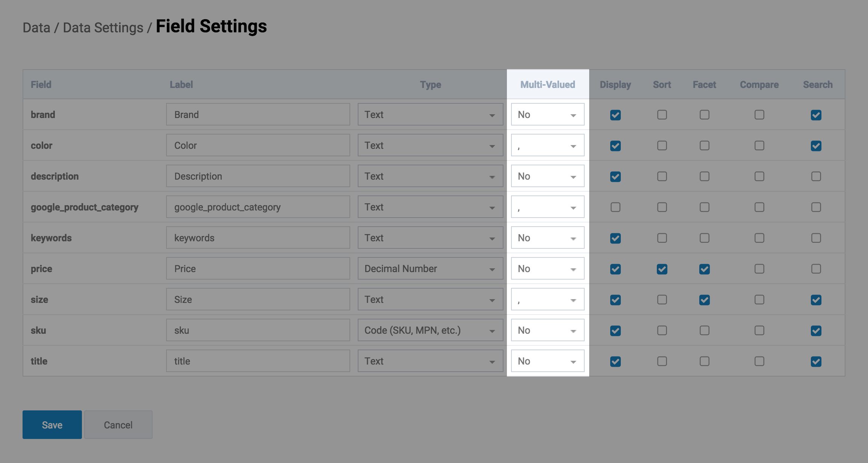The width and height of the screenshot is (868, 463).
Task: Click the Brand label text field
Action: click(258, 115)
